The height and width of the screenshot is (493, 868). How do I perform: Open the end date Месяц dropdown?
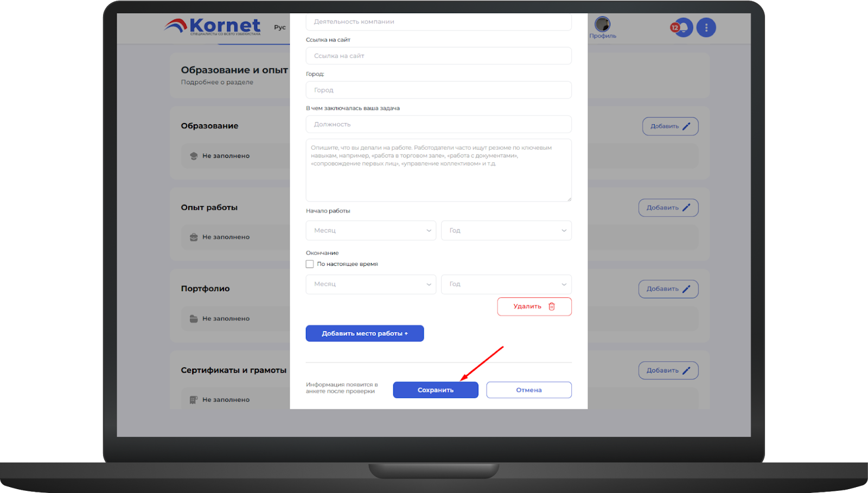(x=371, y=284)
